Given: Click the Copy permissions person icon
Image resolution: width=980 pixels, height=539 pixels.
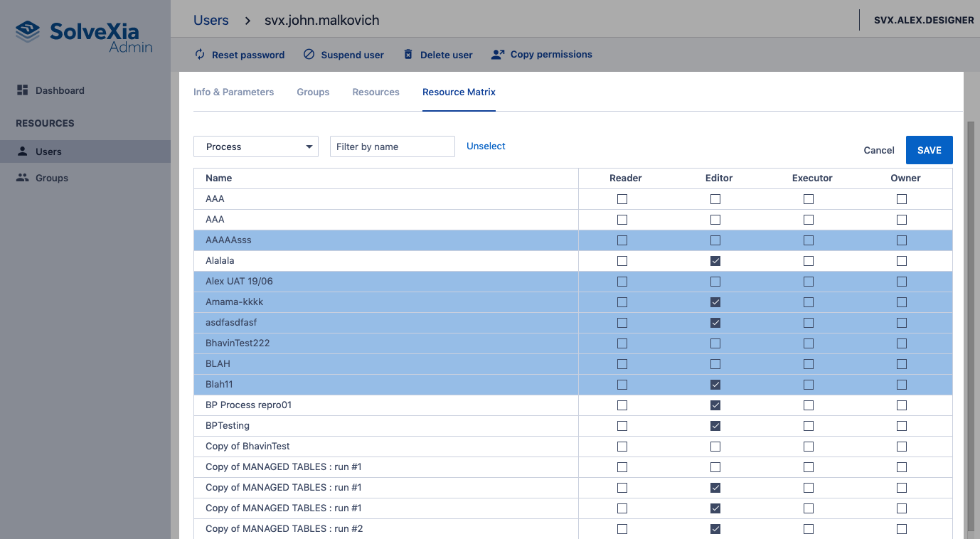Looking at the screenshot, I should pyautogui.click(x=498, y=55).
